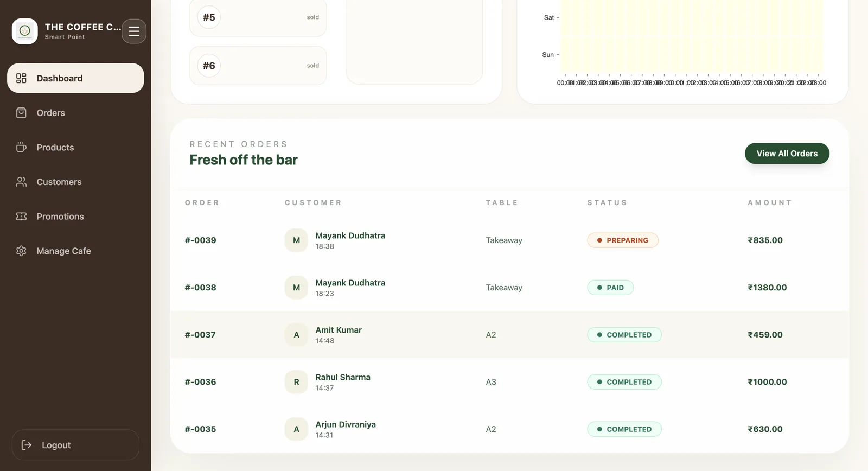The width and height of the screenshot is (868, 471).
Task: Log out using the Logout button
Action: (75, 445)
